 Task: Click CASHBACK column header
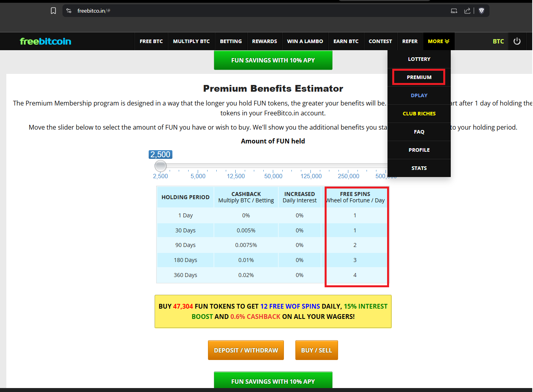(x=246, y=197)
